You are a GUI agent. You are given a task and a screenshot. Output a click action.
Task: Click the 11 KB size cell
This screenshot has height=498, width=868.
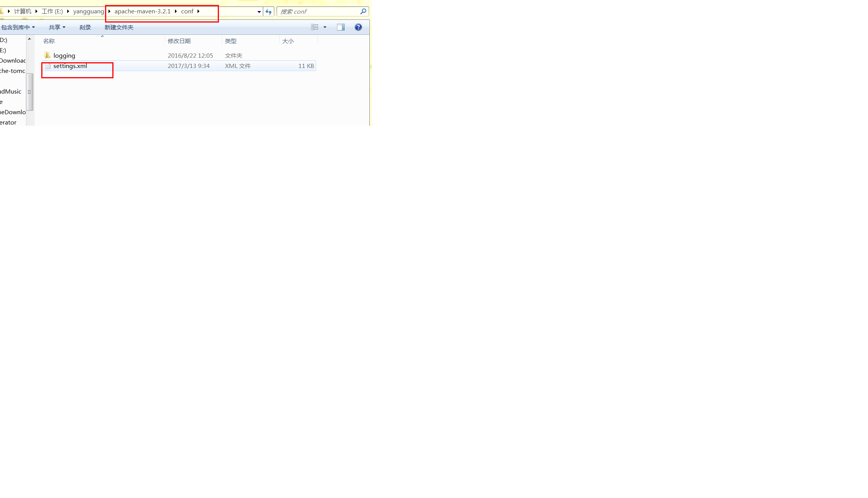click(x=306, y=66)
